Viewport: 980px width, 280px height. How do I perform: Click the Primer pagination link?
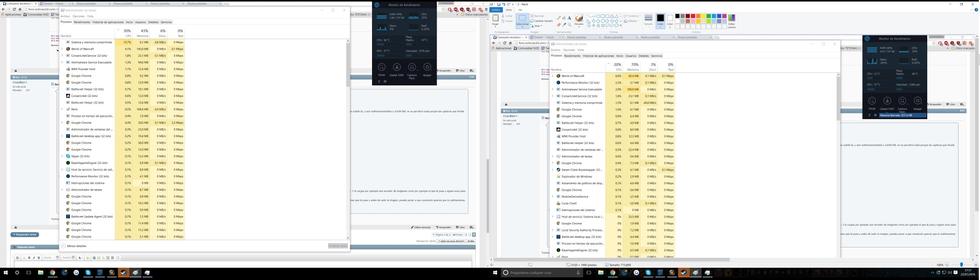[x=458, y=235]
